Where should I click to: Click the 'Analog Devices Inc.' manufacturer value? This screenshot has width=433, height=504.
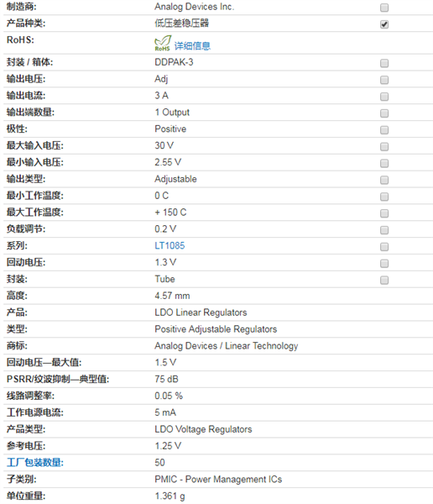tap(195, 7)
